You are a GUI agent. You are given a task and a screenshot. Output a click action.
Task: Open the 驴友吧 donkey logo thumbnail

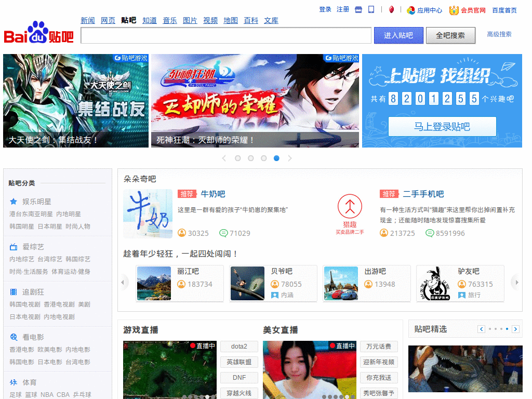coord(435,283)
